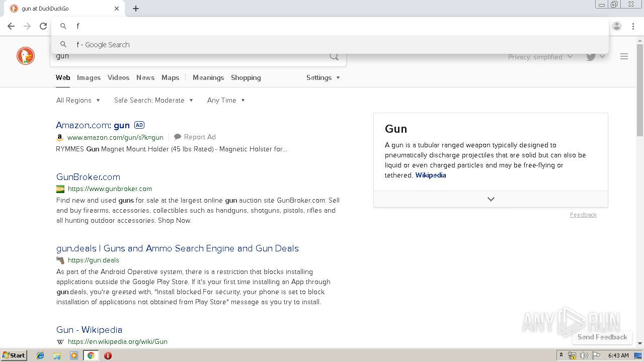Expand the 'Privacy, simplified.' dropdown
This screenshot has width=644, height=362.
(540, 57)
